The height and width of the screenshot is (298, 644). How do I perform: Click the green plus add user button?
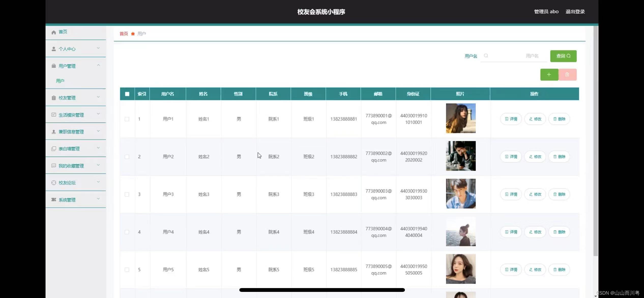[x=549, y=75]
